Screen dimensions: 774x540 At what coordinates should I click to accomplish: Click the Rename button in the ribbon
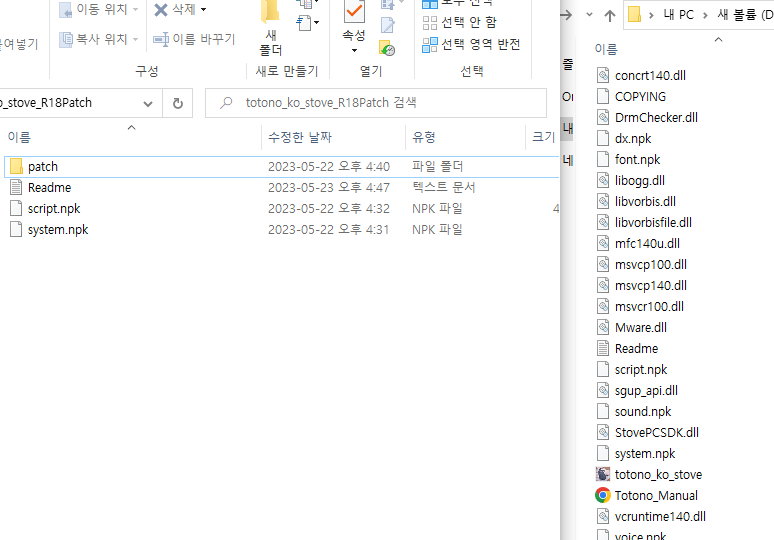[194, 39]
